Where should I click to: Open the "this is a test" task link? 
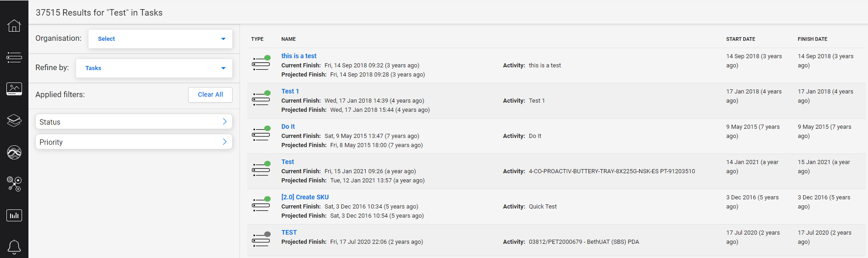299,56
